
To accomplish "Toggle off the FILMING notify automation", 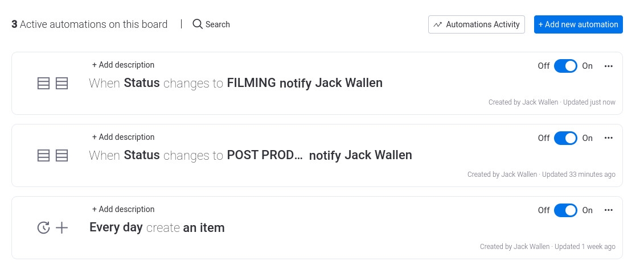I will click(x=565, y=66).
